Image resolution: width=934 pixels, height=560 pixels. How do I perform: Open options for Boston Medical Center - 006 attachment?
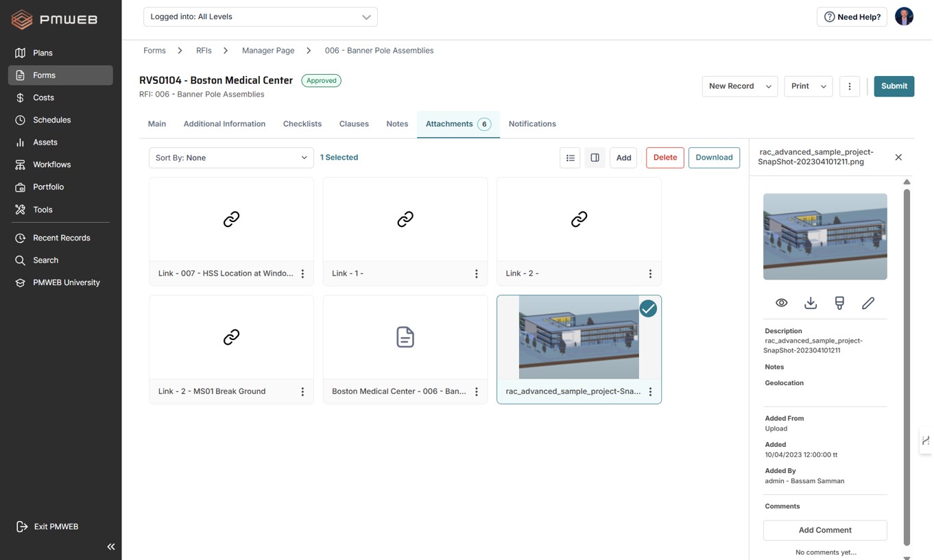[477, 391]
